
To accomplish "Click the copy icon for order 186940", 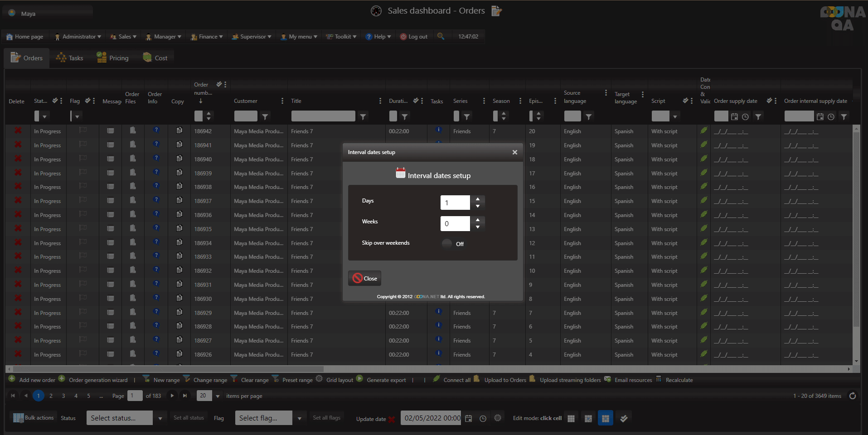I will tap(179, 159).
